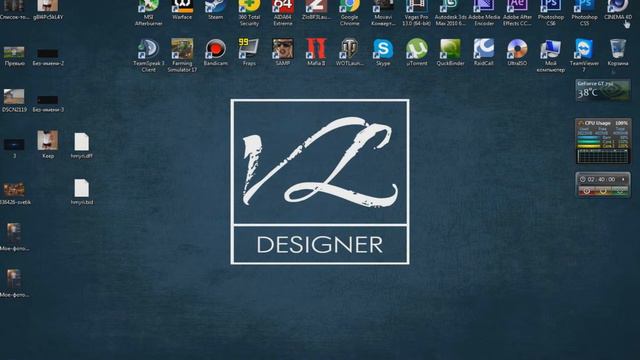Open the Steam shortcut
The image size is (640, 360).
pyautogui.click(x=216, y=11)
